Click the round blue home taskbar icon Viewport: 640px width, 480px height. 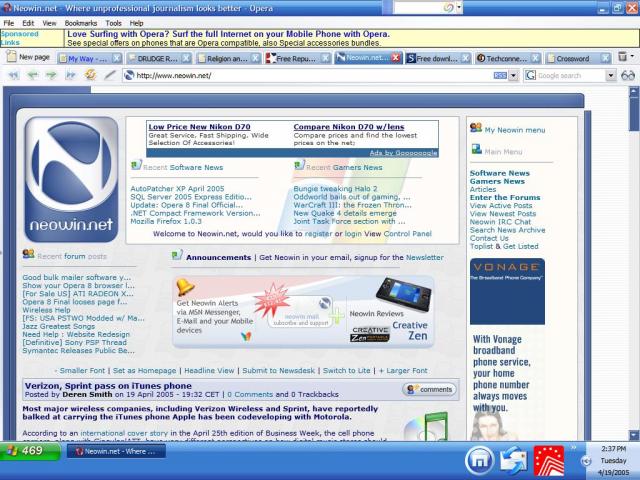coord(480,461)
